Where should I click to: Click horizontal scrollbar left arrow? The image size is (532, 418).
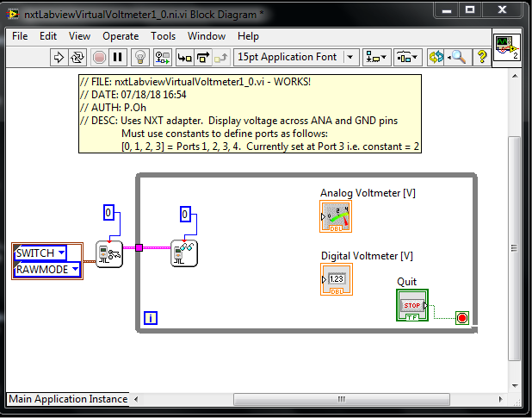(x=136, y=399)
